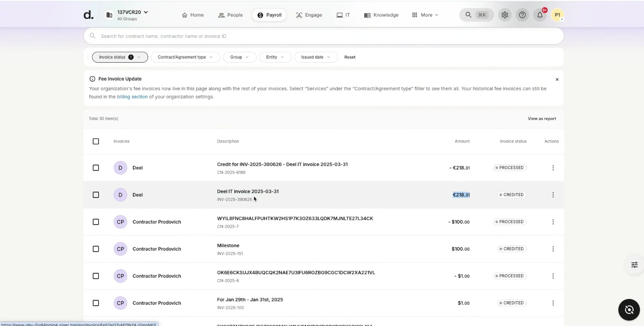Dismiss the Fee Invoice Update banner

(x=557, y=79)
